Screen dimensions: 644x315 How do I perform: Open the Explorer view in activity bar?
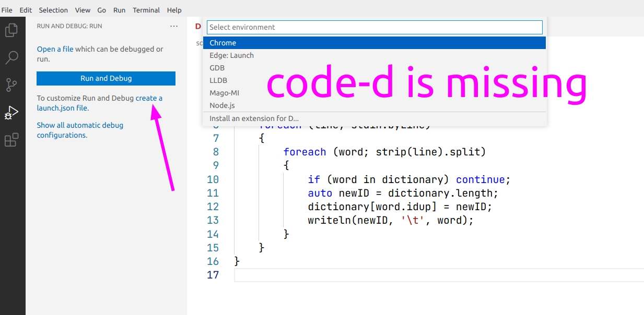[11, 30]
